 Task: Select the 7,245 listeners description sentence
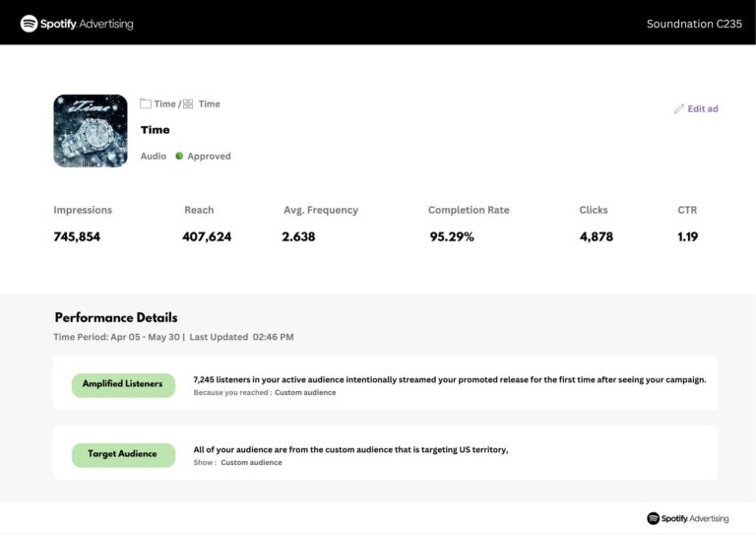[450, 379]
